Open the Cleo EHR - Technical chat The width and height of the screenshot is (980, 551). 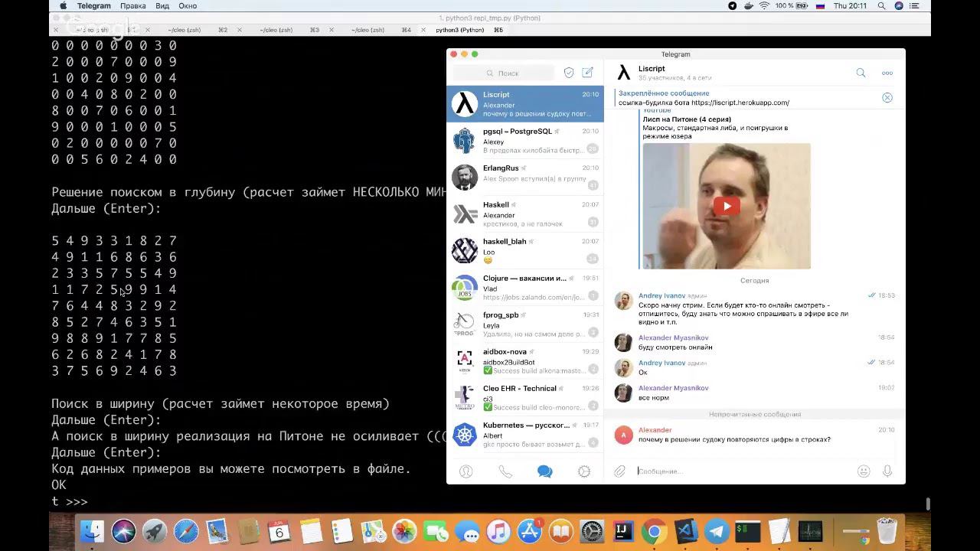525,398
